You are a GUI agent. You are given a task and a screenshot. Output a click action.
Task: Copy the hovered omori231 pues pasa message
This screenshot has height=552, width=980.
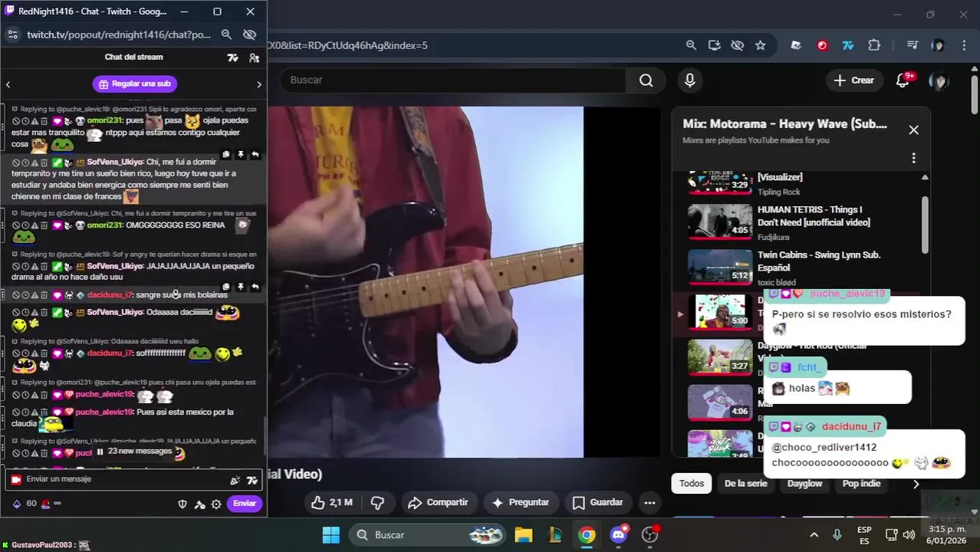coord(225,155)
